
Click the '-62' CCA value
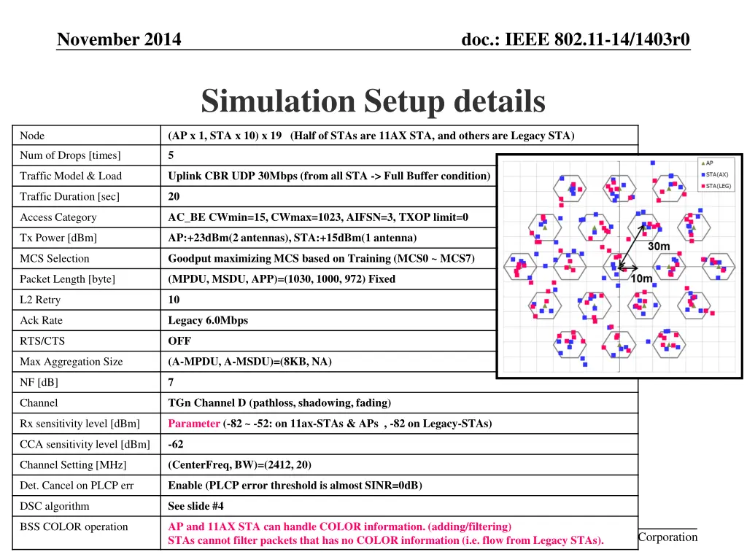pos(175,444)
